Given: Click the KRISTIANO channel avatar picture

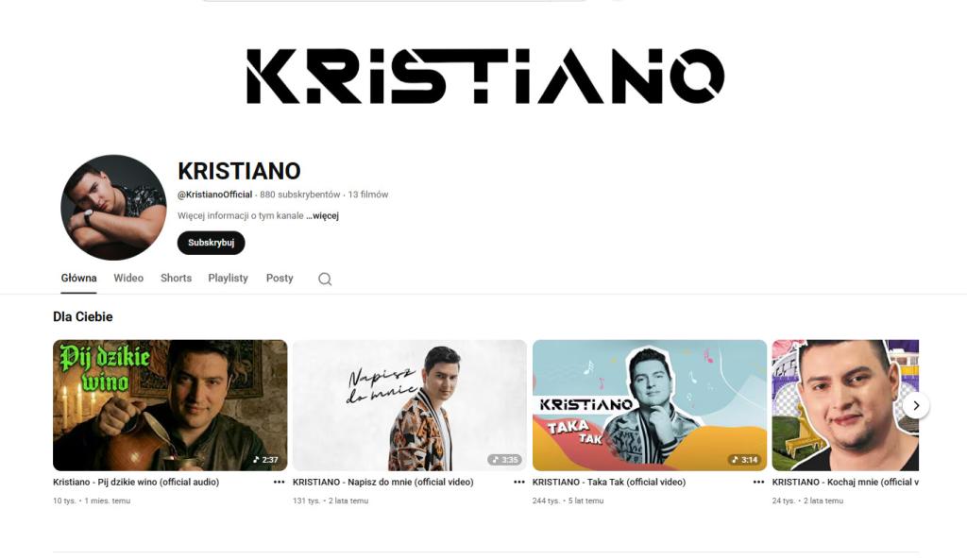Looking at the screenshot, I should point(113,207).
